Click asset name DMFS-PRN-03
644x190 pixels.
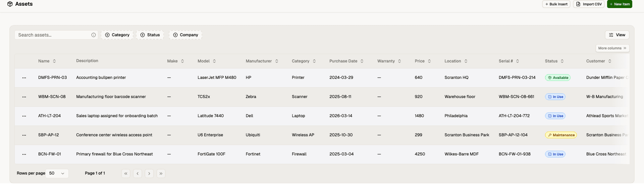tap(52, 78)
